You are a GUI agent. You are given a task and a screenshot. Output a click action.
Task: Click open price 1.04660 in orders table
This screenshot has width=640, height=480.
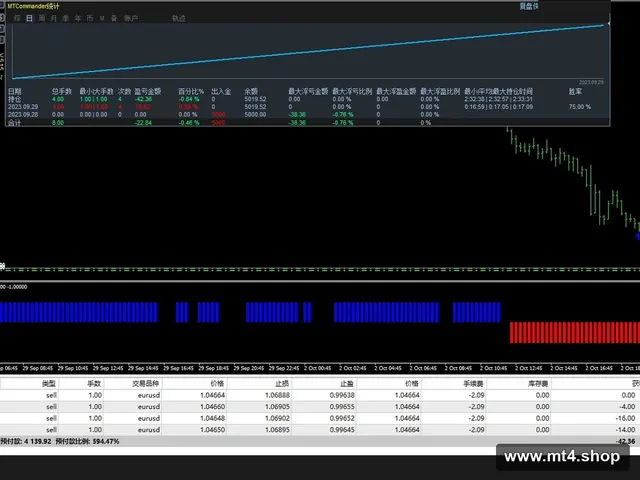tap(212, 407)
